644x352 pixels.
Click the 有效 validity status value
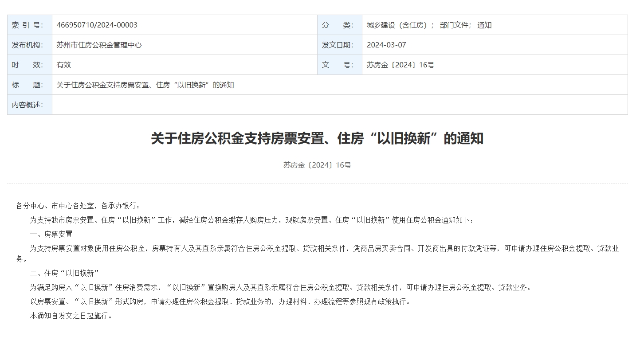tap(64, 65)
